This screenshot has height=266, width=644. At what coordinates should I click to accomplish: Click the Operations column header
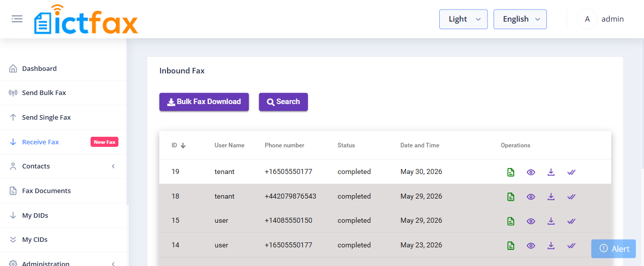(x=515, y=145)
